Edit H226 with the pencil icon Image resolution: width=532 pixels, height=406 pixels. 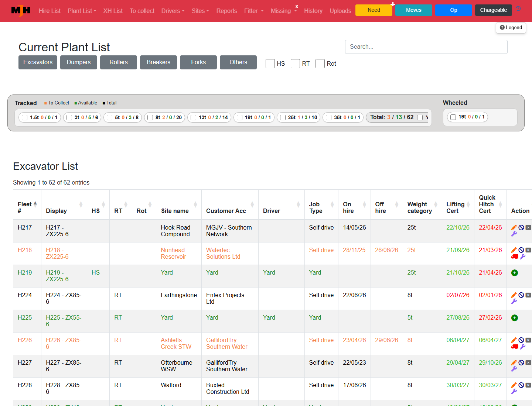514,340
